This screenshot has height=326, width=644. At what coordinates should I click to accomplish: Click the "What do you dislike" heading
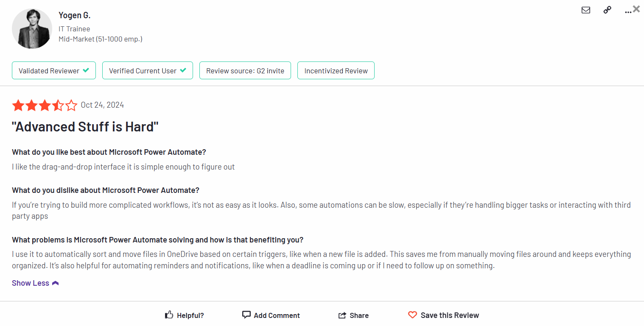click(x=106, y=190)
